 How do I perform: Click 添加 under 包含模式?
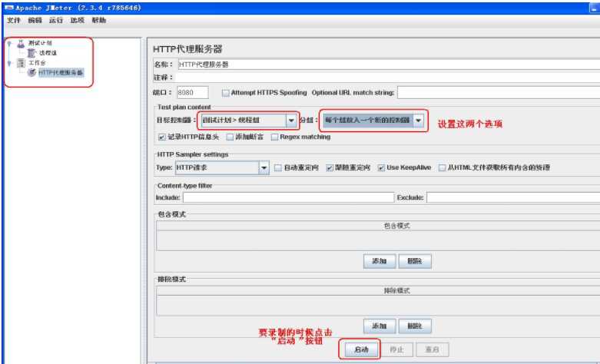pyautogui.click(x=380, y=261)
